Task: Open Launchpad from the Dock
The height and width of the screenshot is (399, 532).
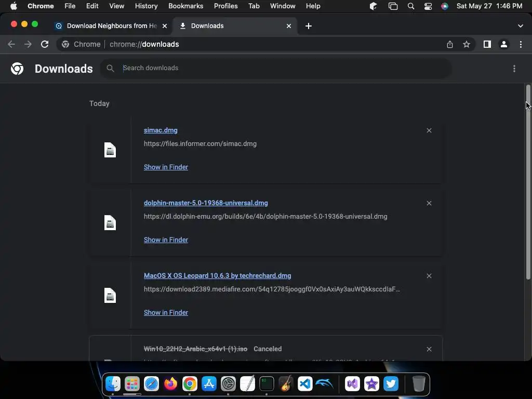Action: (x=132, y=384)
